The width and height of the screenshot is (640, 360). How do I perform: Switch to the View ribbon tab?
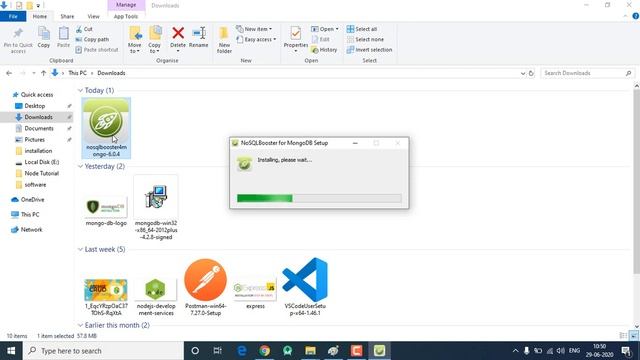pos(93,16)
